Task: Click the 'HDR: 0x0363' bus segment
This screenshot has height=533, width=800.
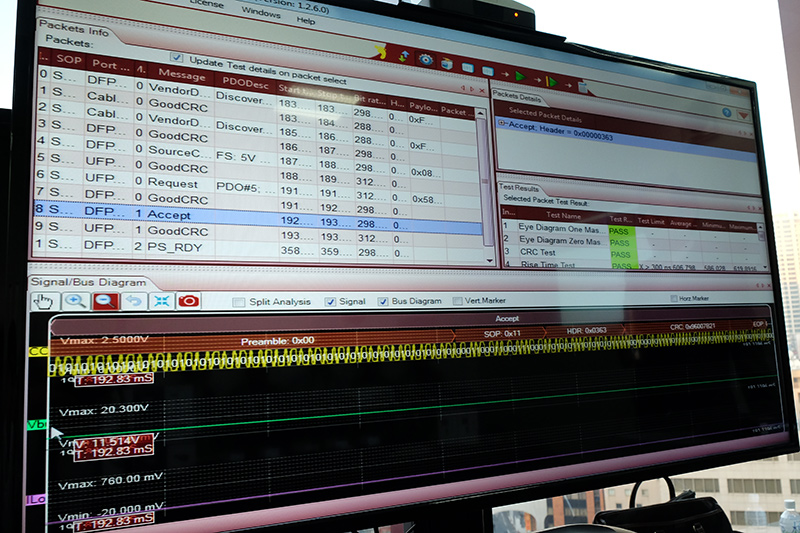Action: [586, 331]
